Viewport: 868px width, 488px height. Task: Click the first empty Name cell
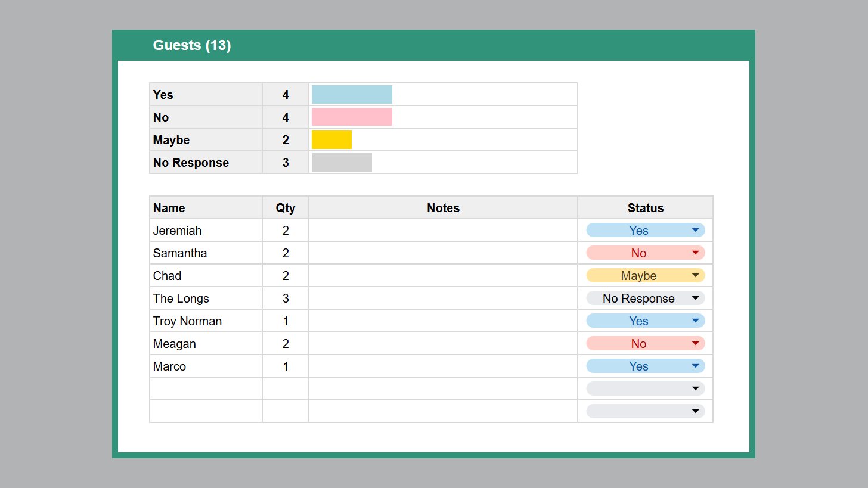point(206,389)
